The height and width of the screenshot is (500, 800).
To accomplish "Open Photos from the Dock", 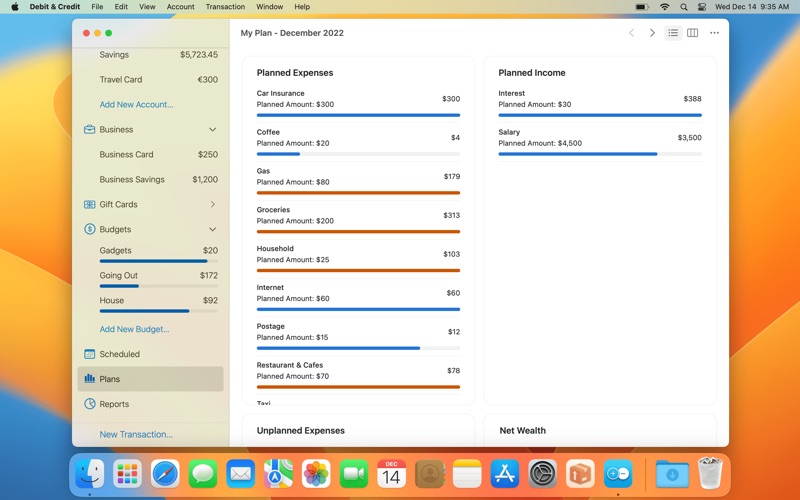I will (x=316, y=473).
